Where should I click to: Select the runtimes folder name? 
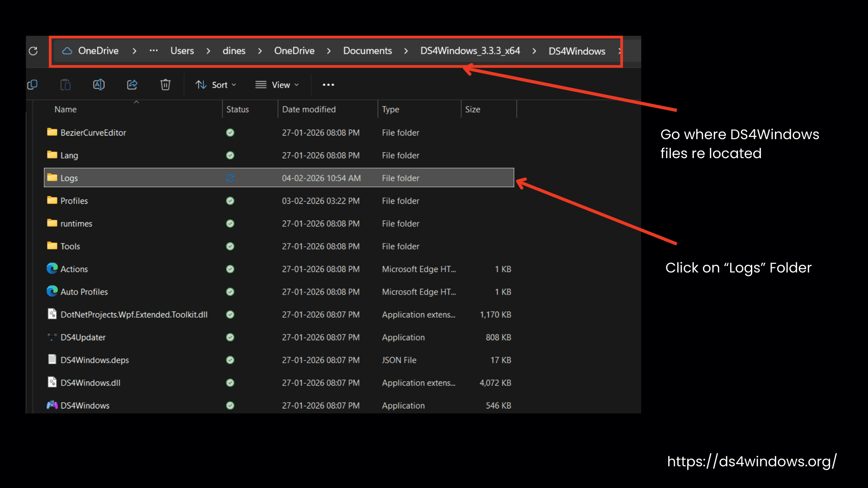tap(76, 224)
